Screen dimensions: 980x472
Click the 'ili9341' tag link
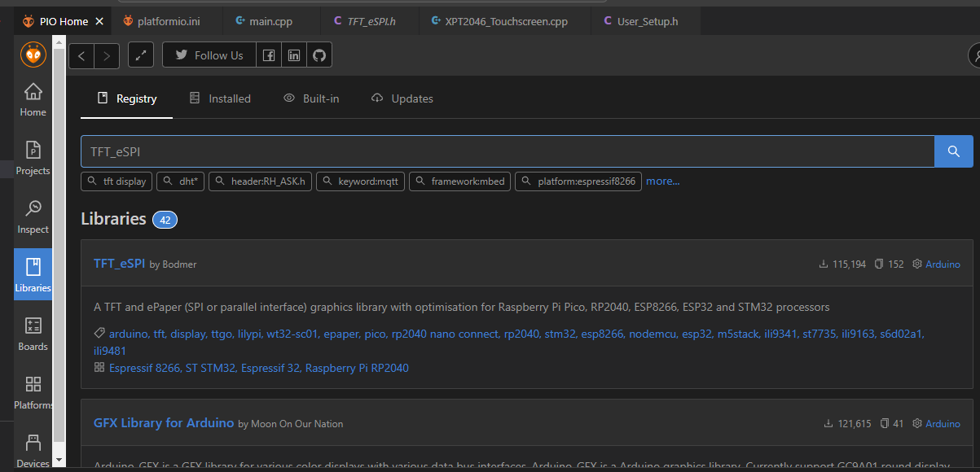(780, 334)
